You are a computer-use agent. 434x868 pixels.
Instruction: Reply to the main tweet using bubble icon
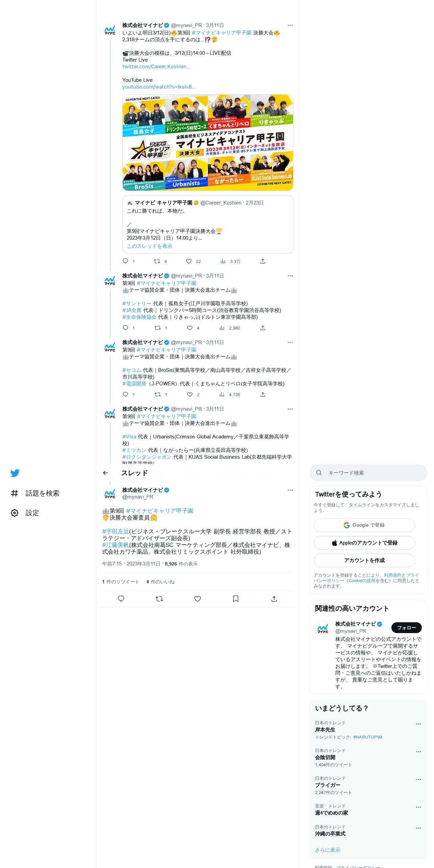coord(121,599)
